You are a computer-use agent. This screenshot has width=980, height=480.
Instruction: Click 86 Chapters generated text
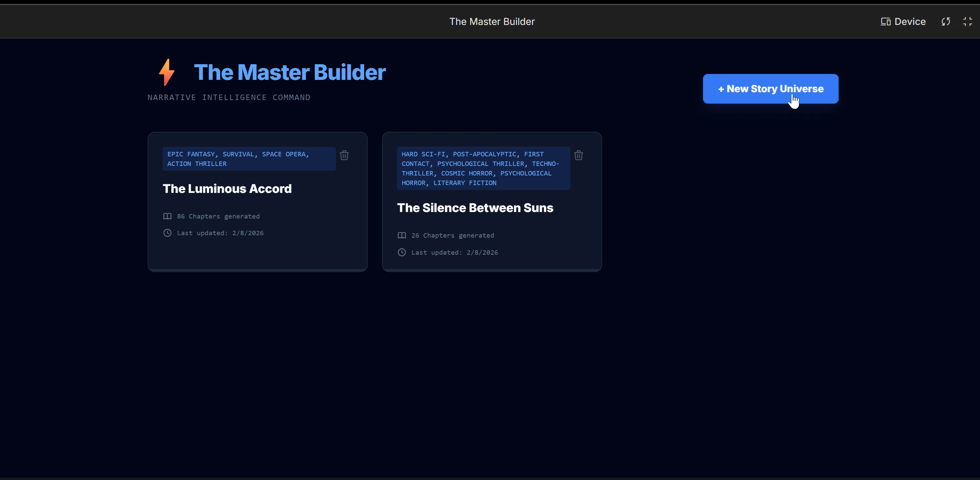click(218, 216)
